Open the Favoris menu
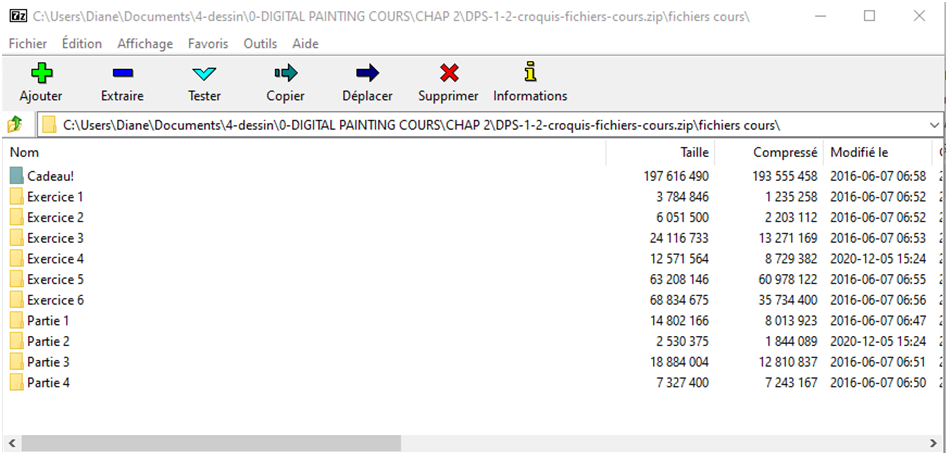The height and width of the screenshot is (455, 949). click(x=208, y=44)
